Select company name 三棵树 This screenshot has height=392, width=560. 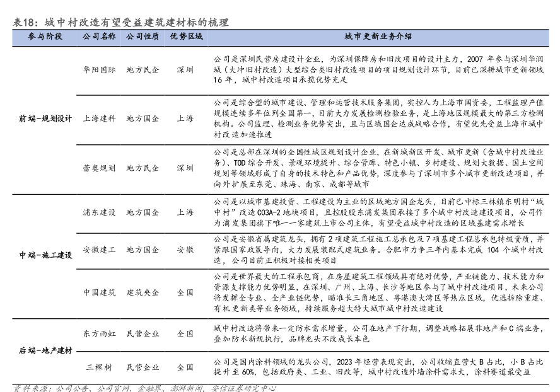click(x=99, y=367)
